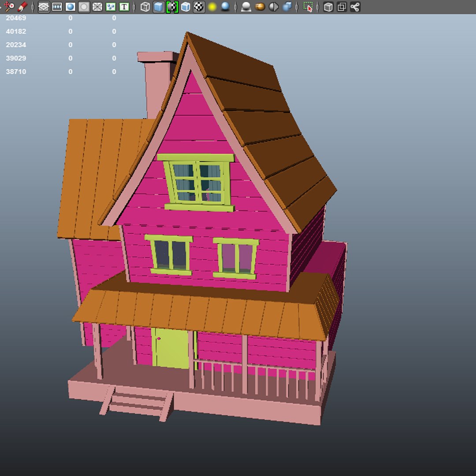Click the heads-up display value 38710
Viewport: 476px width, 476px height.
click(16, 72)
